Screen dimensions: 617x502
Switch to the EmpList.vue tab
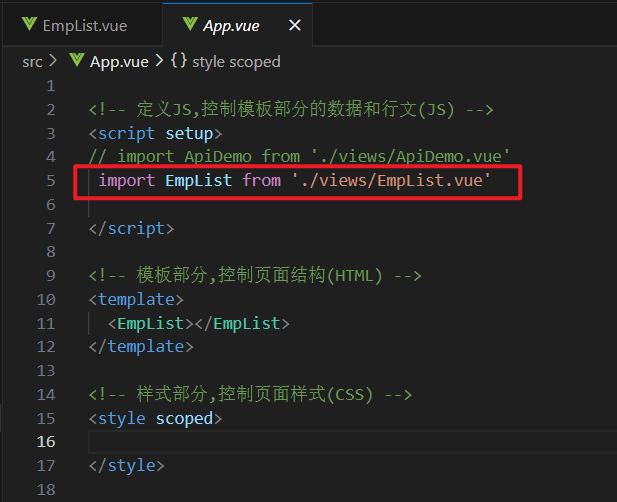(x=83, y=26)
